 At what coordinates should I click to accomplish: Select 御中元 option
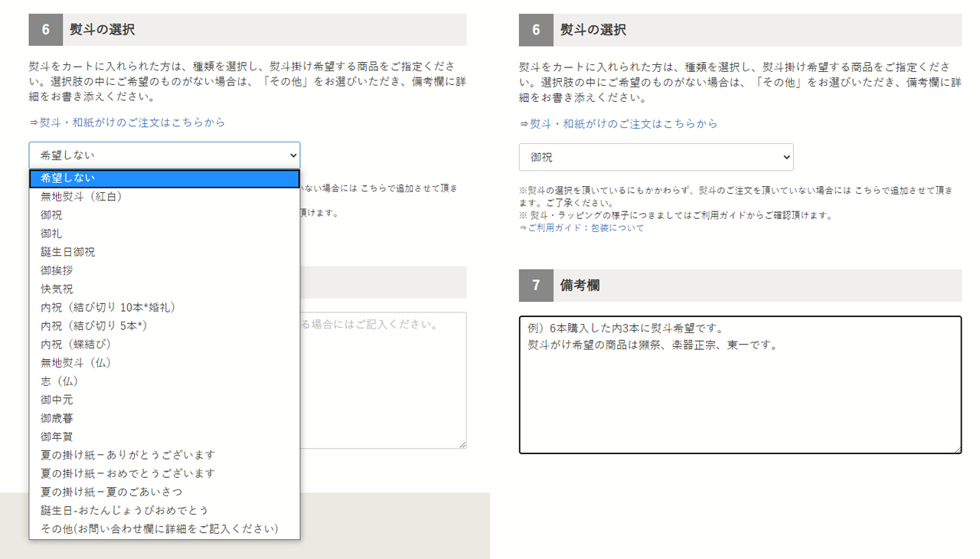57,400
